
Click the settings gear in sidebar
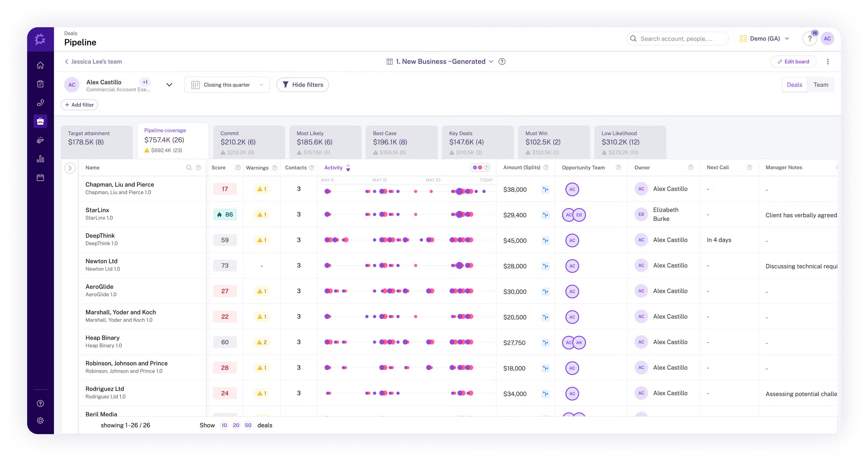40,421
